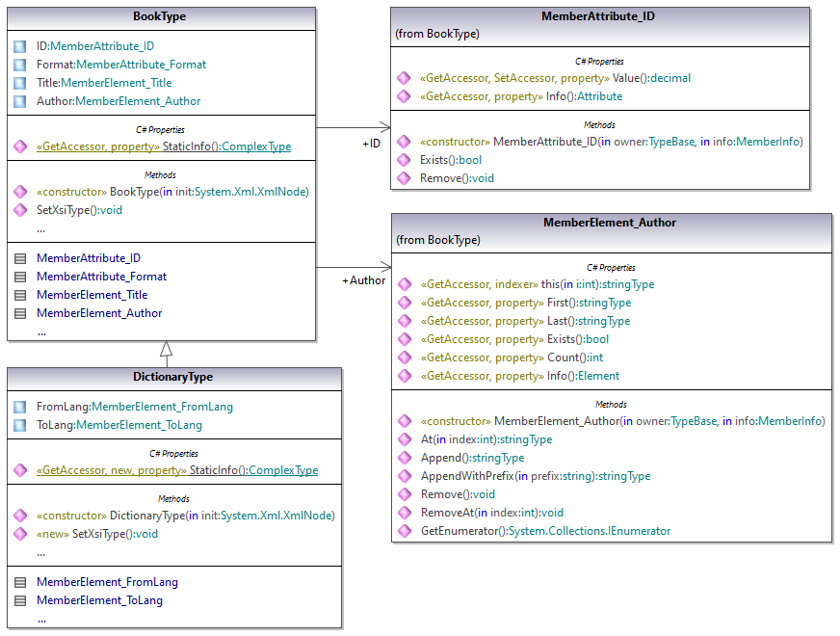Image resolution: width=840 pixels, height=636 pixels.
Task: Select the nested class icon for MemberAttribute_Format
Action: 20,277
